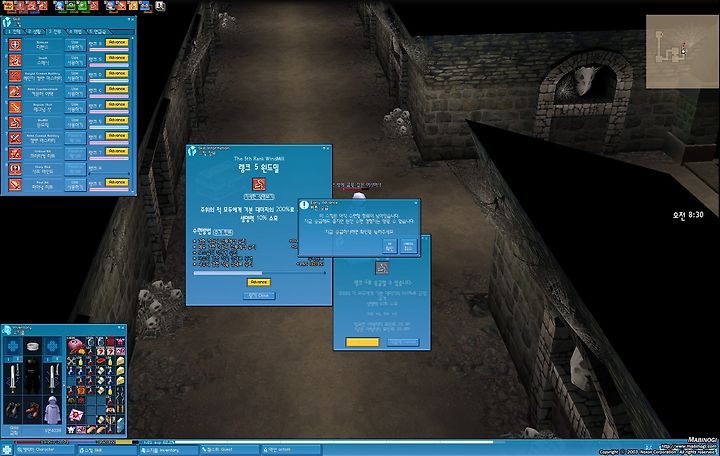Click the minimap in top-right corner
The image size is (720, 456).
[682, 51]
